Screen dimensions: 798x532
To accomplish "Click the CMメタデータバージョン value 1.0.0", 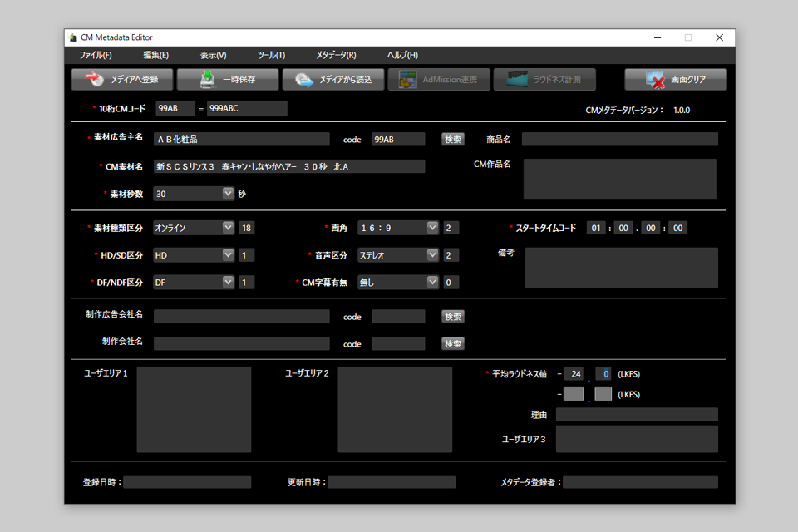I will [682, 110].
